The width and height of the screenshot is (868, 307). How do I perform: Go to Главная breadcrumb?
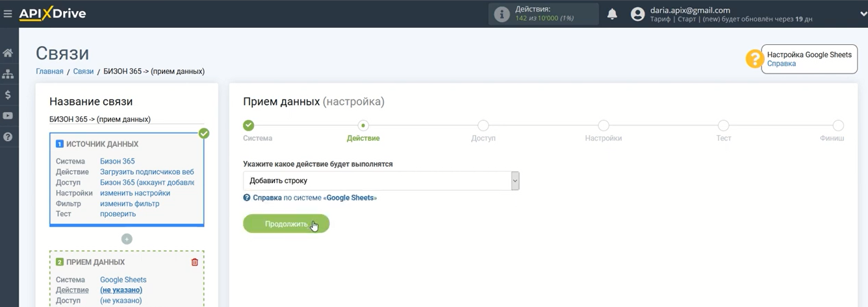click(x=49, y=71)
